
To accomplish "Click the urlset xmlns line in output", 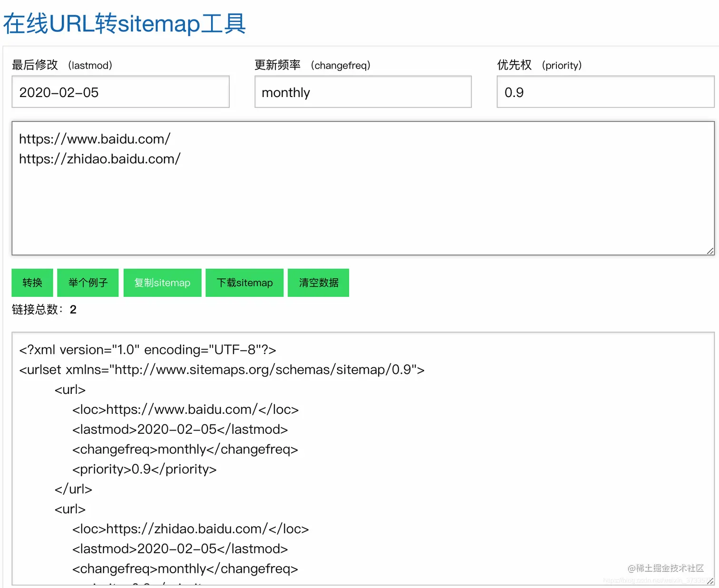I will click(x=222, y=370).
